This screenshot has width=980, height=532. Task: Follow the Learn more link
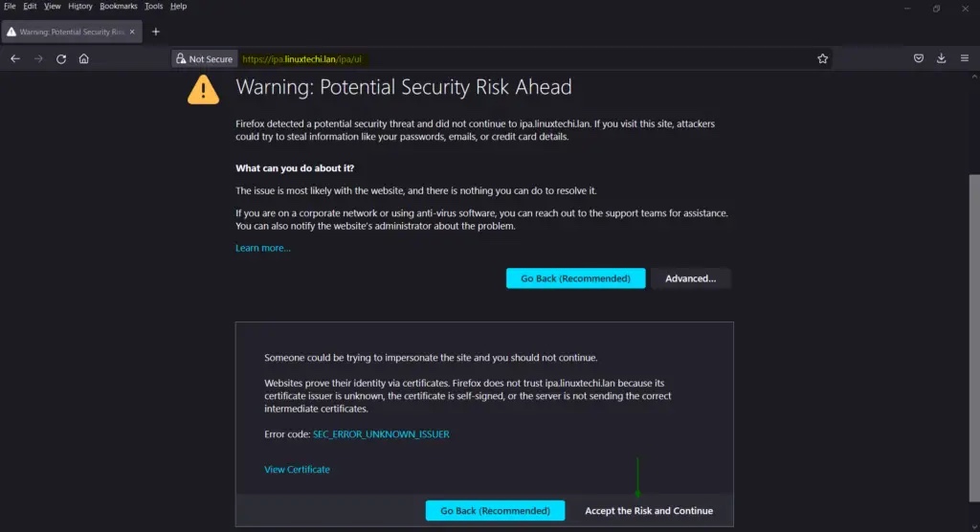263,248
